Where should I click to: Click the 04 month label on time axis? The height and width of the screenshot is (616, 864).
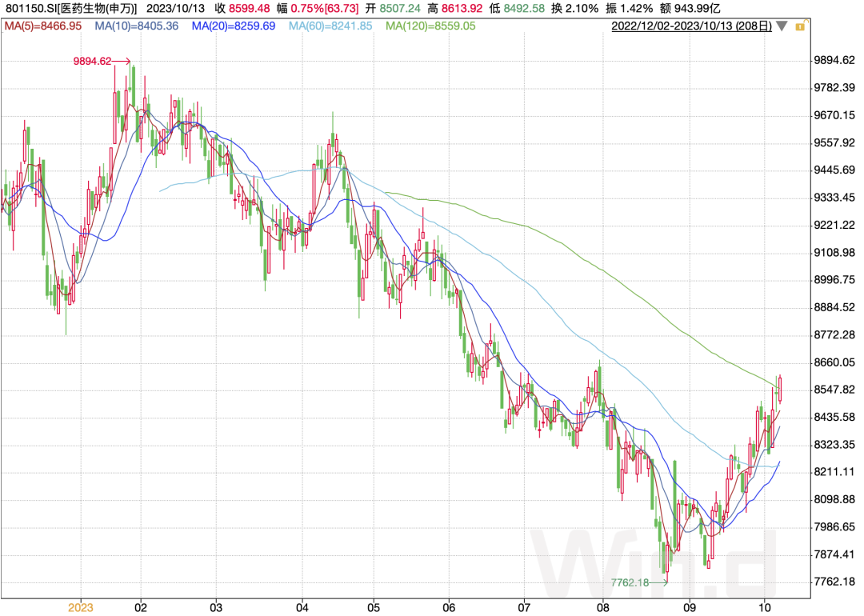pos(302,608)
